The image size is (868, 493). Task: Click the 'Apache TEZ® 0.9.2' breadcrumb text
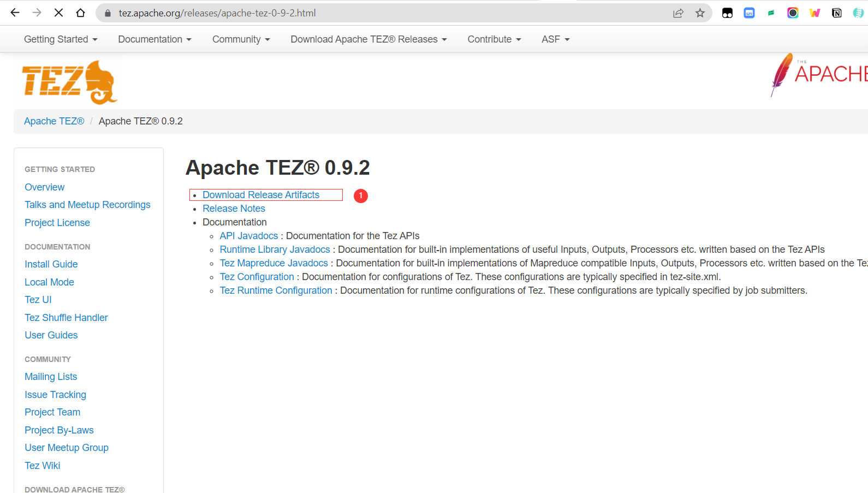click(140, 121)
